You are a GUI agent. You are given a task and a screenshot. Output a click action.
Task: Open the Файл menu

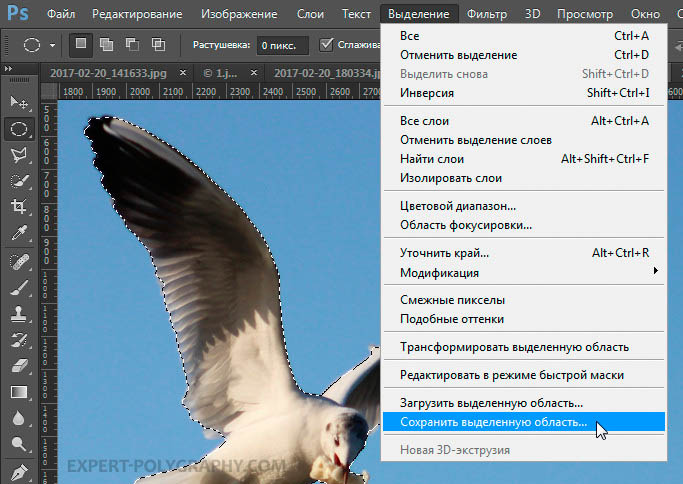61,14
